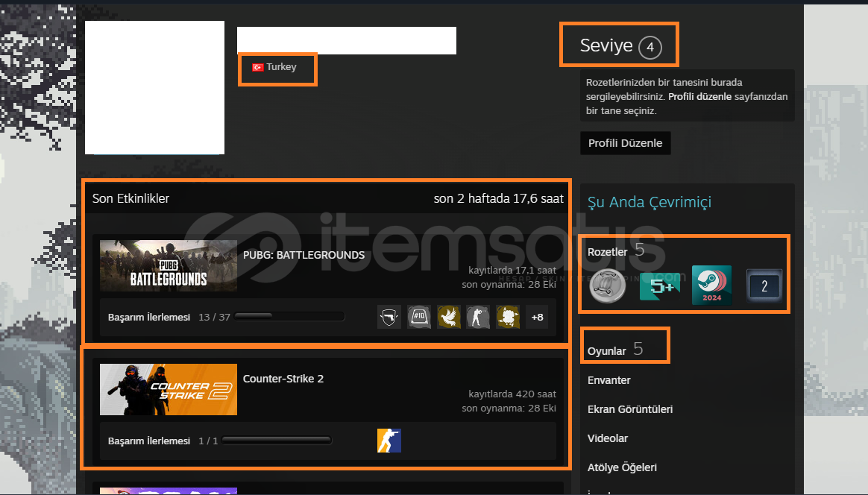Click the Counter-Strike 2 achievement progress bar
868x495 pixels.
tap(276, 441)
